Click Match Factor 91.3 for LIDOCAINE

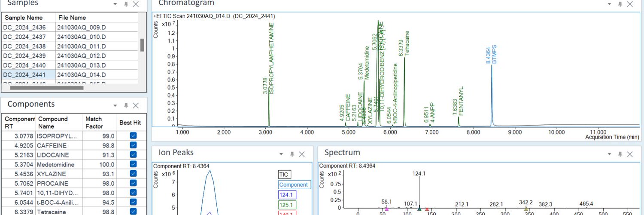[x=109, y=155]
